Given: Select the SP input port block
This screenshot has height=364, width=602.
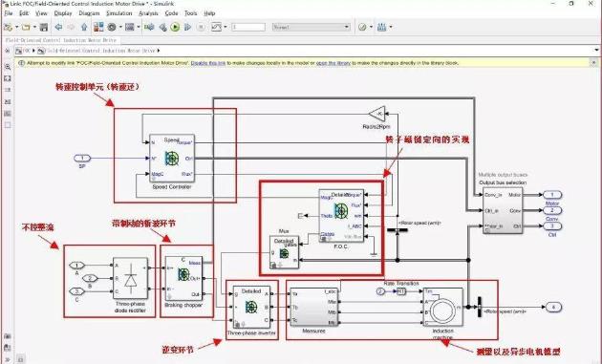Looking at the screenshot, I should (82, 159).
